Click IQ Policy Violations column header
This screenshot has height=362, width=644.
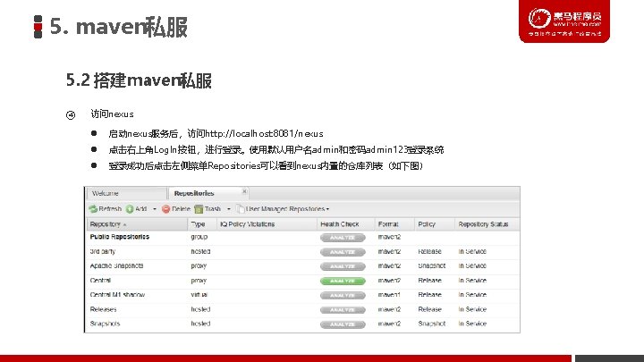click(267, 224)
